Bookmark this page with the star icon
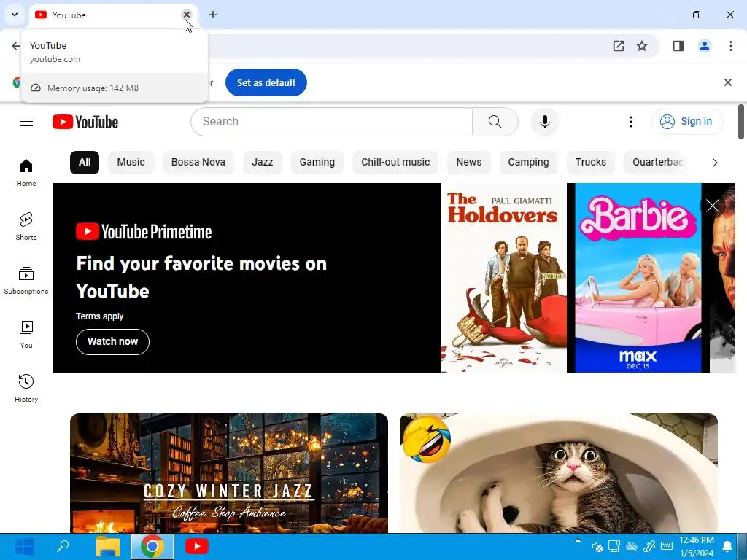The width and height of the screenshot is (747, 560). [642, 46]
